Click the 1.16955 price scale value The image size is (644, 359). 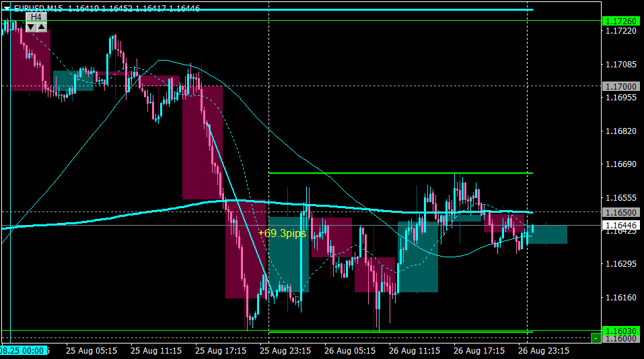click(621, 98)
